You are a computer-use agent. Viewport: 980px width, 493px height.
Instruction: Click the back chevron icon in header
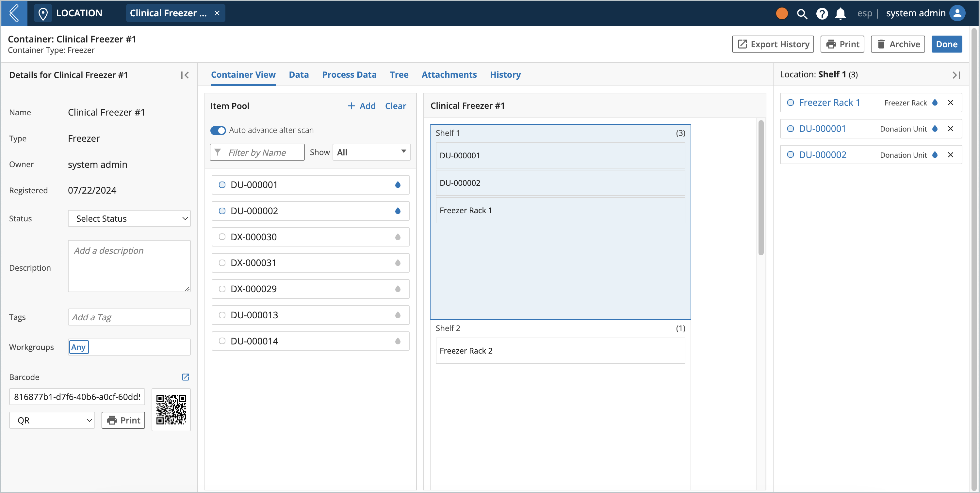pyautogui.click(x=14, y=13)
